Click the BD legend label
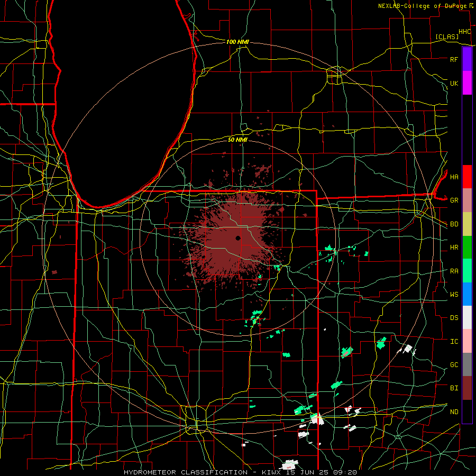476x476 pixels. click(454, 224)
